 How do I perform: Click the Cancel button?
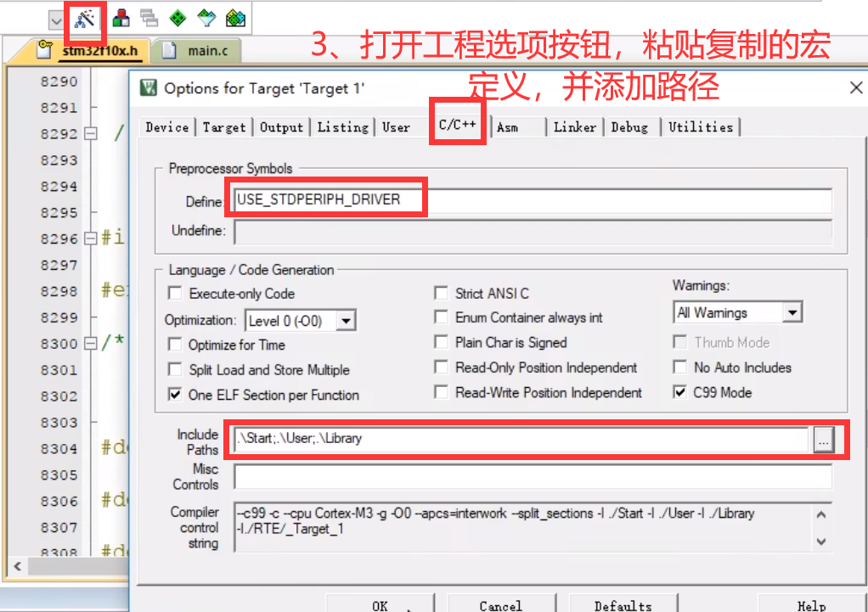pos(501,605)
